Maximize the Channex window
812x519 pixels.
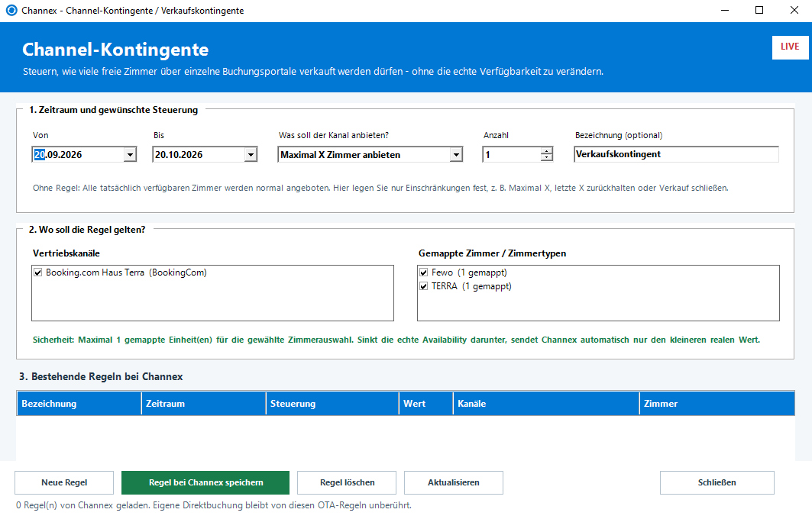[x=759, y=11]
